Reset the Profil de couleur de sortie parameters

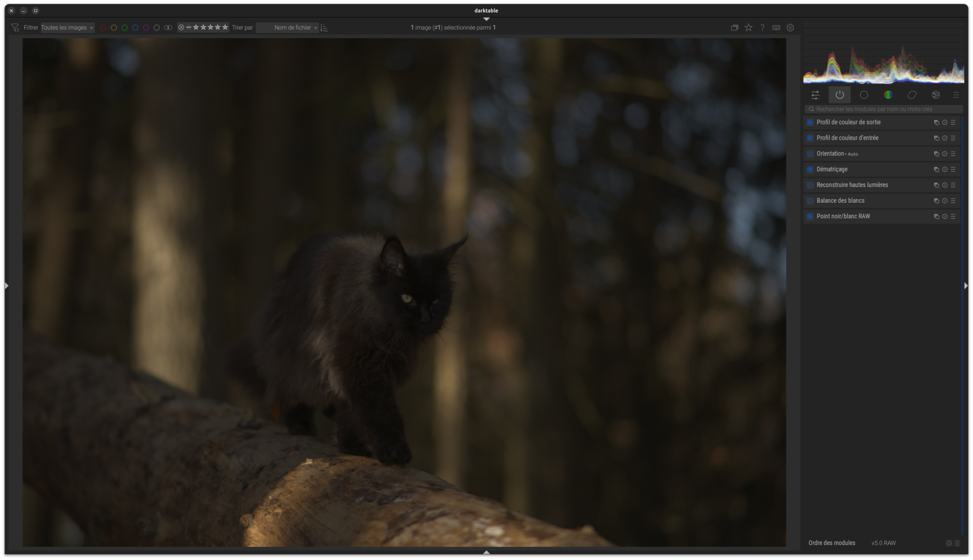pyautogui.click(x=944, y=122)
